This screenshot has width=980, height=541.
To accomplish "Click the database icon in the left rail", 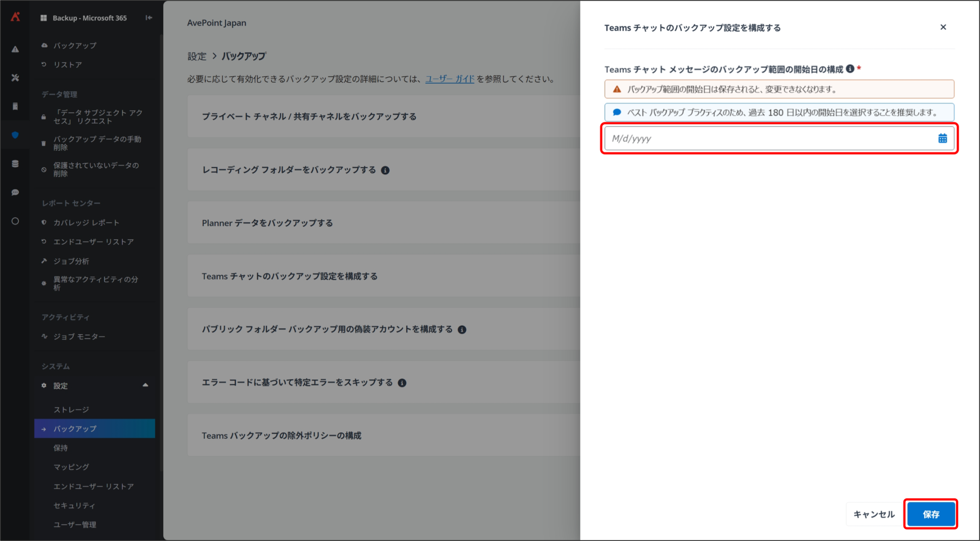I will tap(15, 164).
